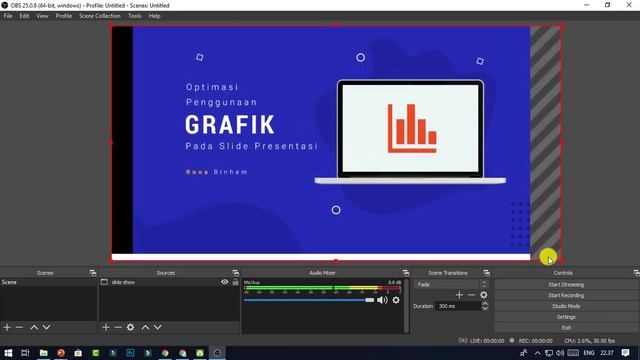Undock the Scene Transitions panel

[x=487, y=273]
